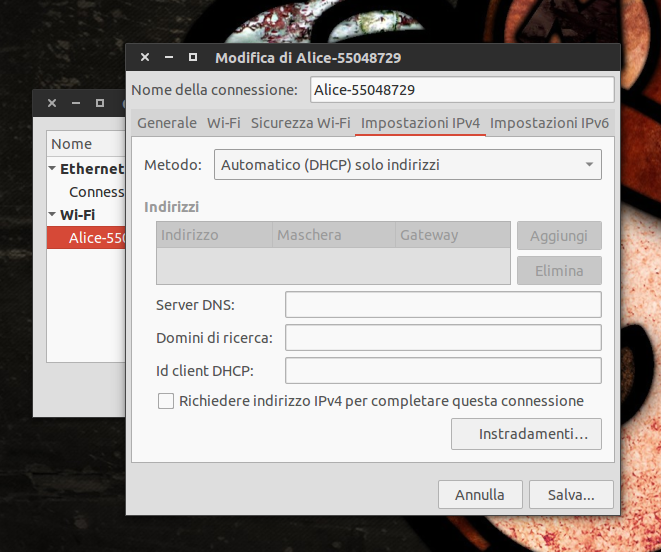Click the Id client DHCP field
This screenshot has height=552, width=661.
click(x=443, y=371)
